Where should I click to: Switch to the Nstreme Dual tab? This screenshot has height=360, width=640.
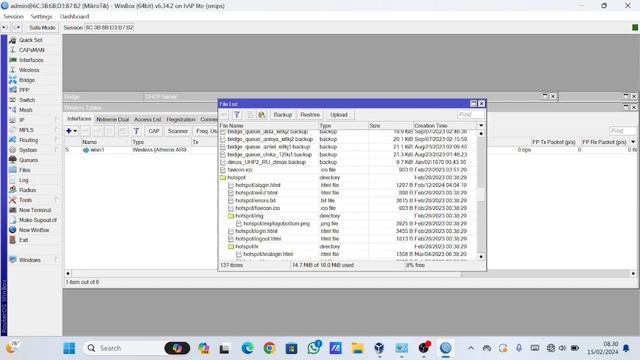(x=112, y=119)
